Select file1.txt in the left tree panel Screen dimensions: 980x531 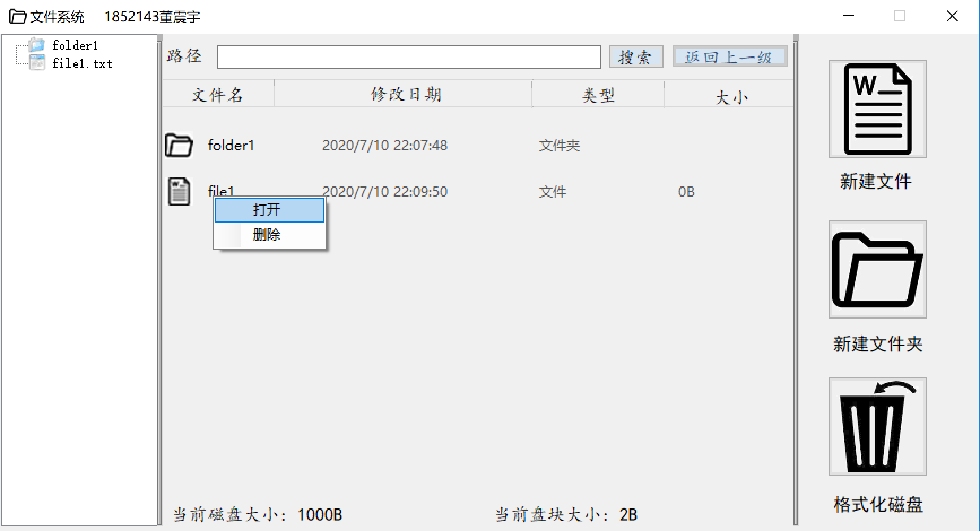coord(82,63)
